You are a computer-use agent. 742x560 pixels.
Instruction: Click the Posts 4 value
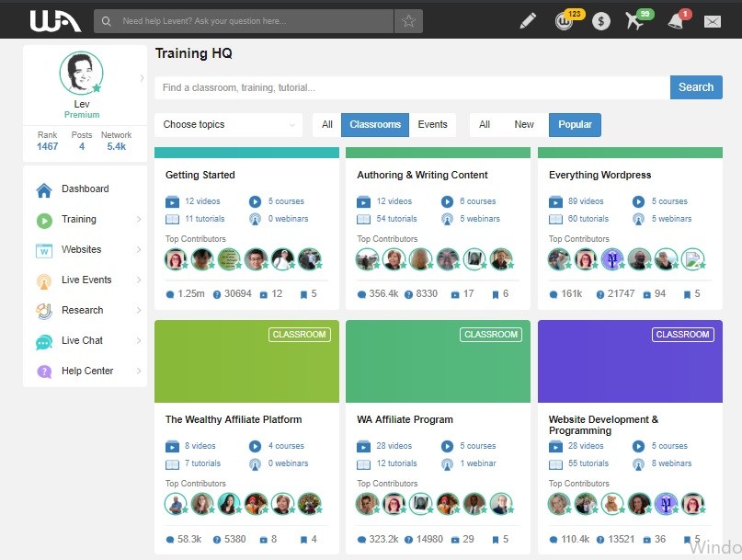coord(82,147)
